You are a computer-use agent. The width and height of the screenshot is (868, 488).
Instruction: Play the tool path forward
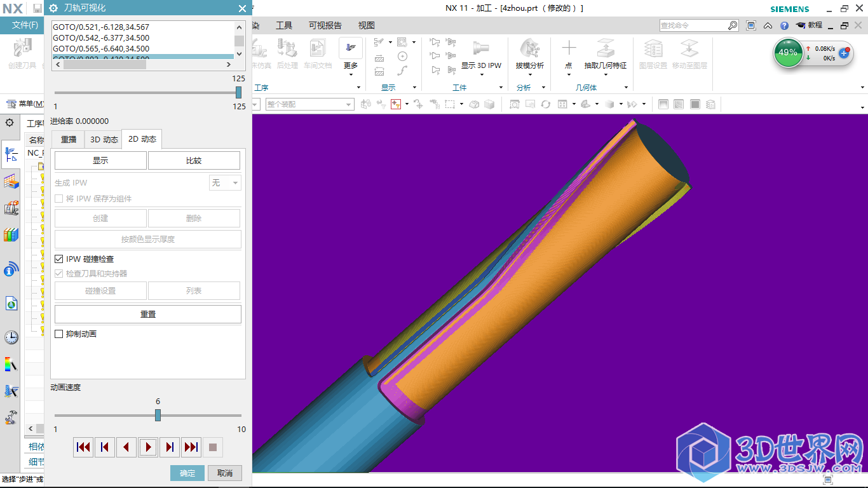click(x=148, y=447)
